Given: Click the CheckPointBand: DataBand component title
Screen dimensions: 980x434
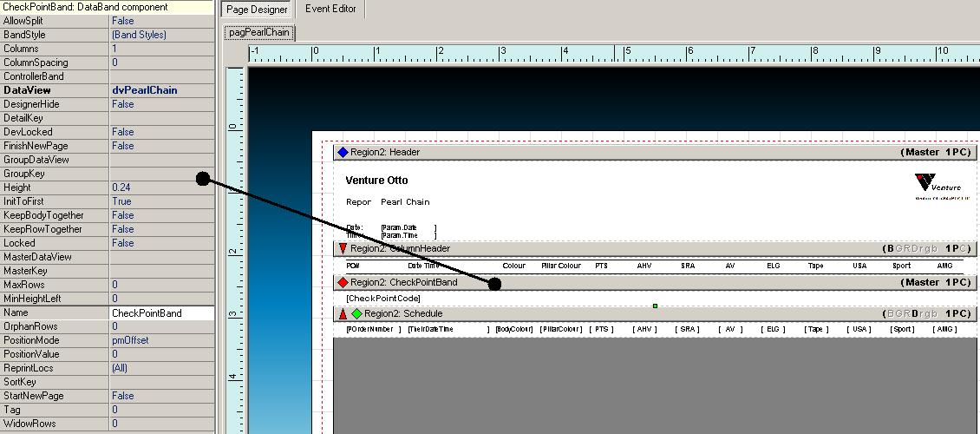Looking at the screenshot, I should coord(86,7).
